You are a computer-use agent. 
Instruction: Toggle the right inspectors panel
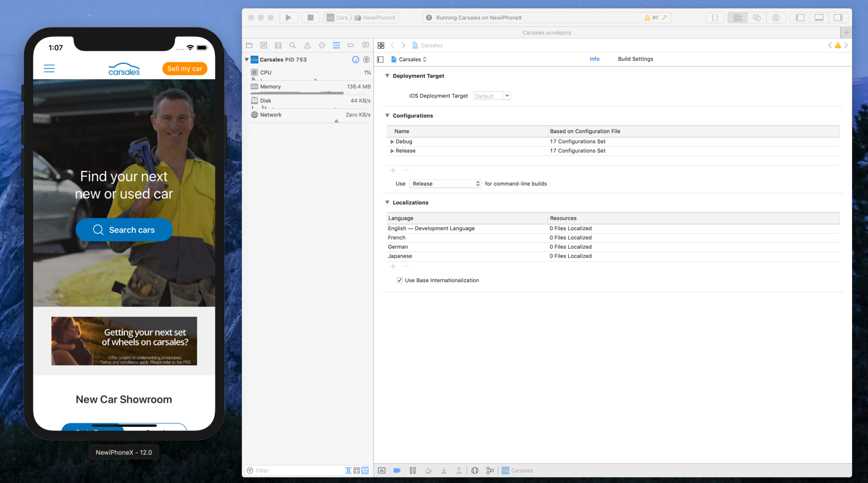[838, 17]
